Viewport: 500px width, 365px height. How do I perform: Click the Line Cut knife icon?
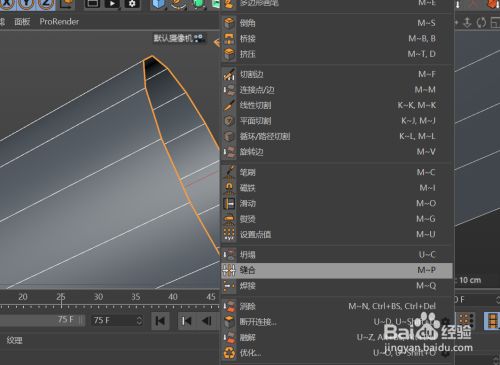click(229, 105)
